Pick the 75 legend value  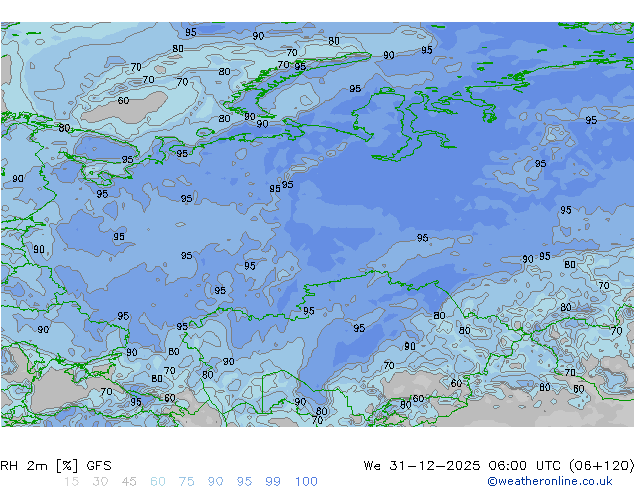point(186,482)
